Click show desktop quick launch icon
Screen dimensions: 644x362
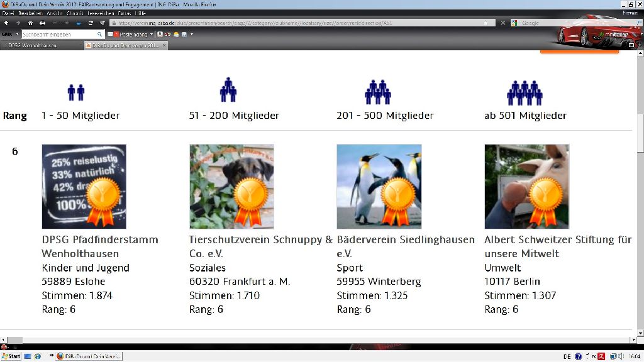point(28,356)
